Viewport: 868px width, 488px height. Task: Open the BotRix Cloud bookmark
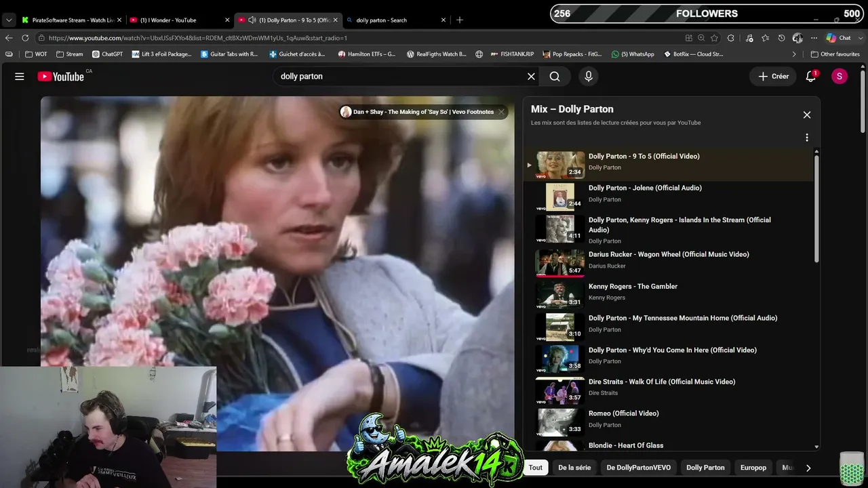[x=693, y=54]
